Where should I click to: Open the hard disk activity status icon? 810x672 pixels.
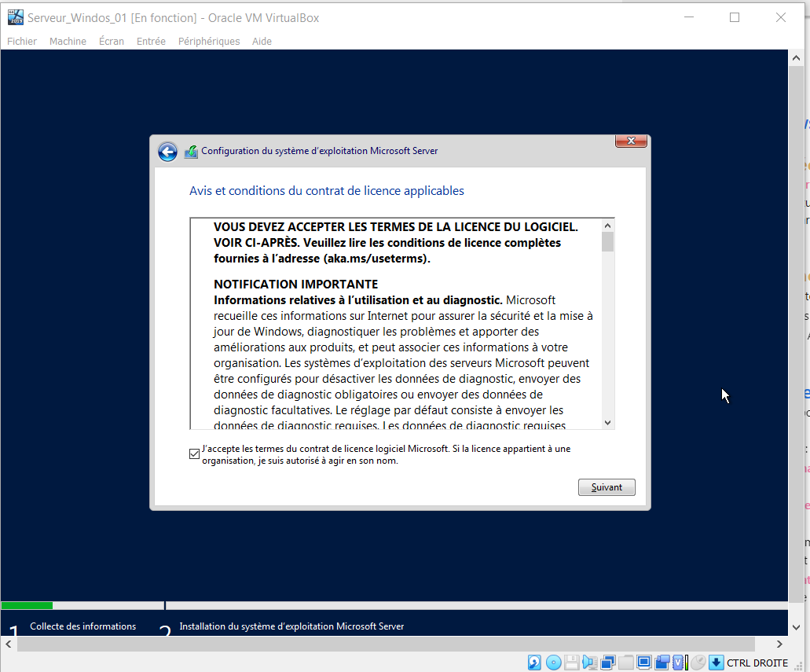pyautogui.click(x=534, y=663)
